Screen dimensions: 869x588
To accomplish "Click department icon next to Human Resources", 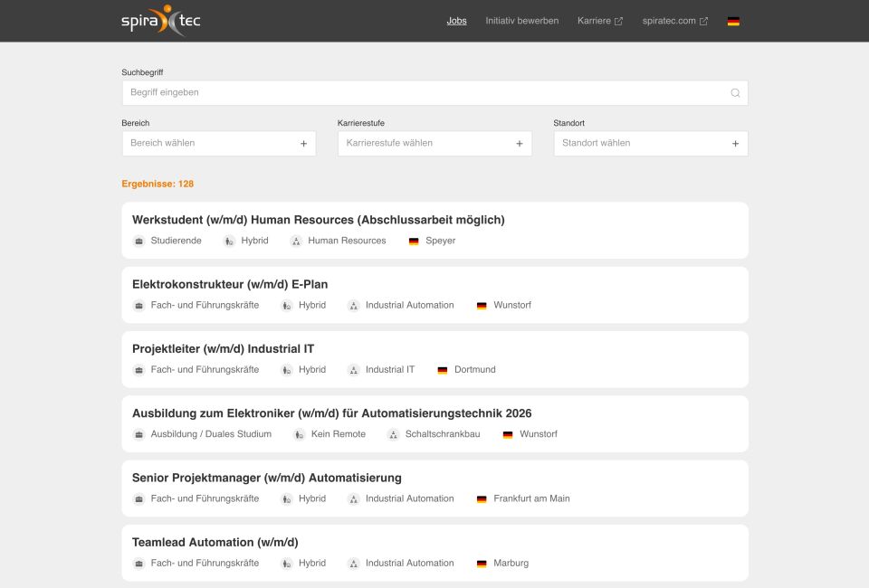I will [297, 241].
